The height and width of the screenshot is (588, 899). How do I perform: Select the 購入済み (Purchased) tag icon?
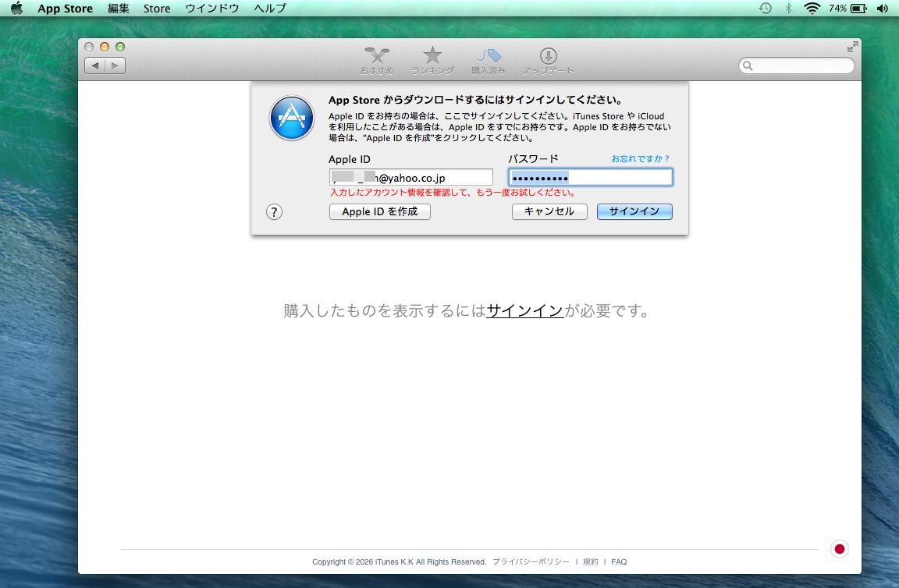click(x=489, y=57)
